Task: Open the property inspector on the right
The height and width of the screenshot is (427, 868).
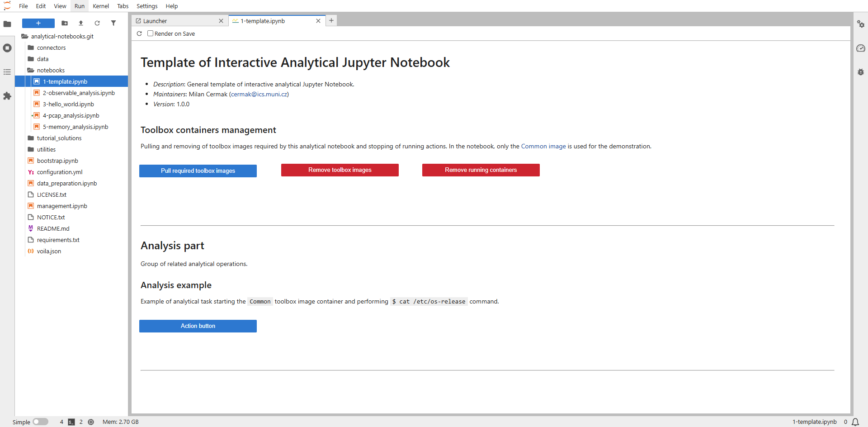Action: coord(861,24)
